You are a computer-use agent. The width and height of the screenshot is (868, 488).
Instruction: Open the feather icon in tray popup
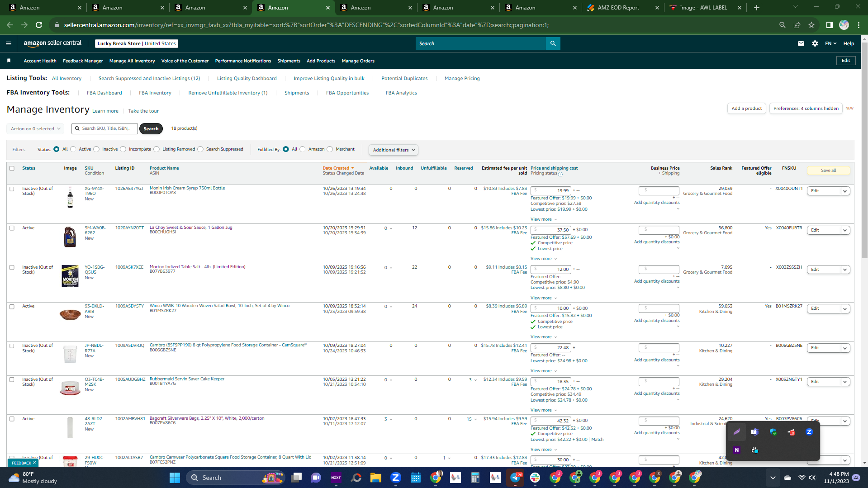pos(736,432)
